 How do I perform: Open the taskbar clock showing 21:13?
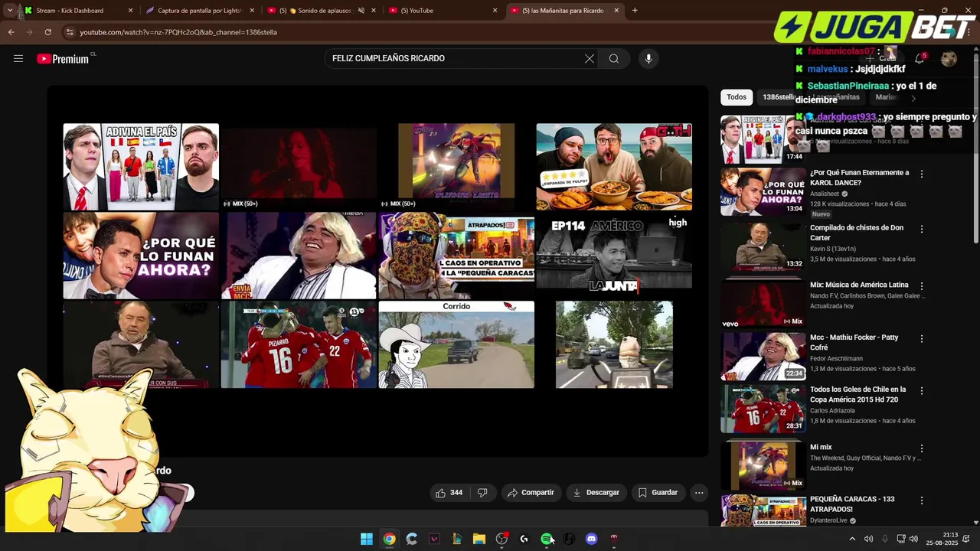point(942,539)
